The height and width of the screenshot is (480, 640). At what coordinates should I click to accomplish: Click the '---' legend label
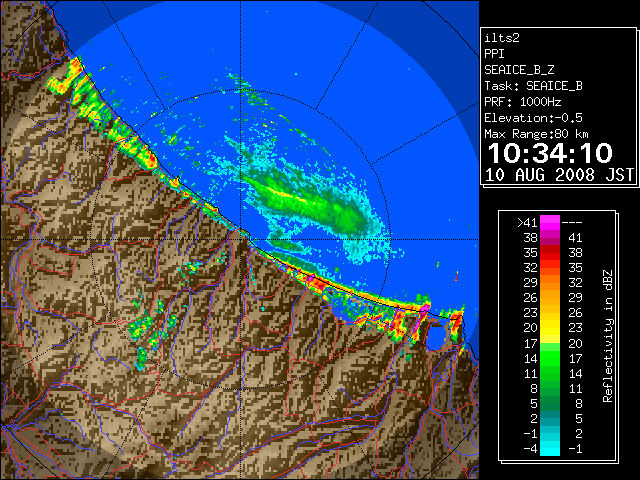tap(572, 223)
